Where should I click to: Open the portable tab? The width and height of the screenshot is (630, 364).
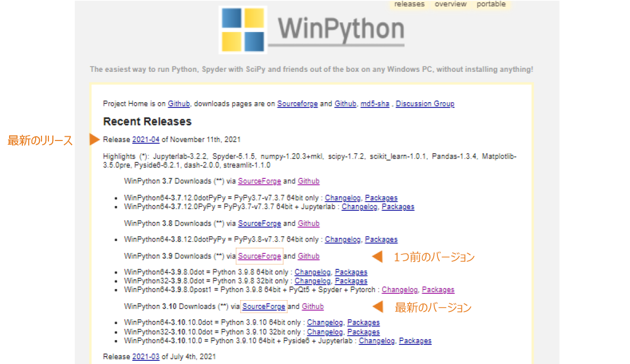[x=491, y=4]
